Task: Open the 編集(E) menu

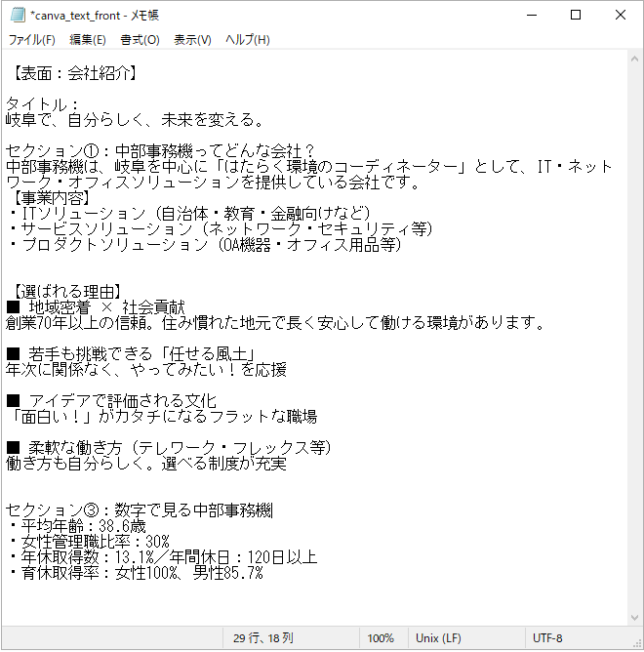Action: point(87,40)
